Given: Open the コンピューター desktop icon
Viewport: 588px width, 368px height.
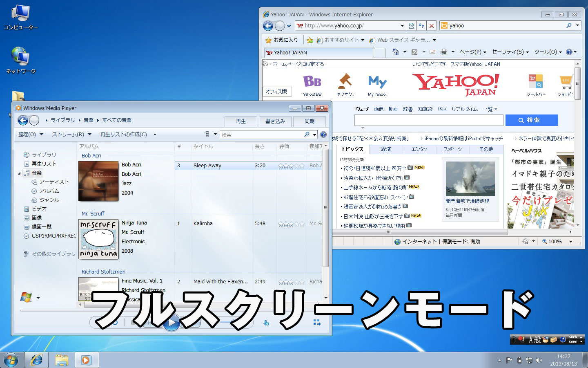Looking at the screenshot, I should coord(20,17).
